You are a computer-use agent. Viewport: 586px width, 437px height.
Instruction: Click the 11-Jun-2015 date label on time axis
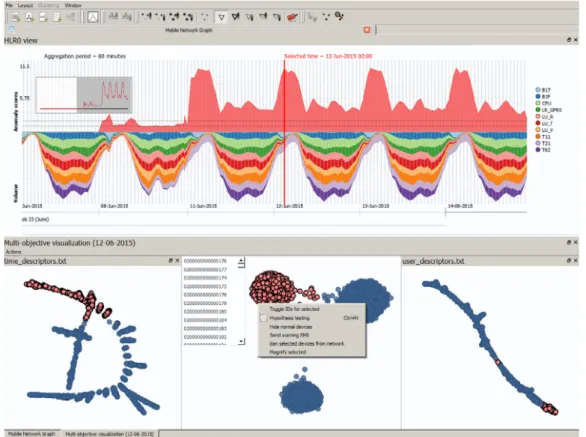[x=203, y=206]
